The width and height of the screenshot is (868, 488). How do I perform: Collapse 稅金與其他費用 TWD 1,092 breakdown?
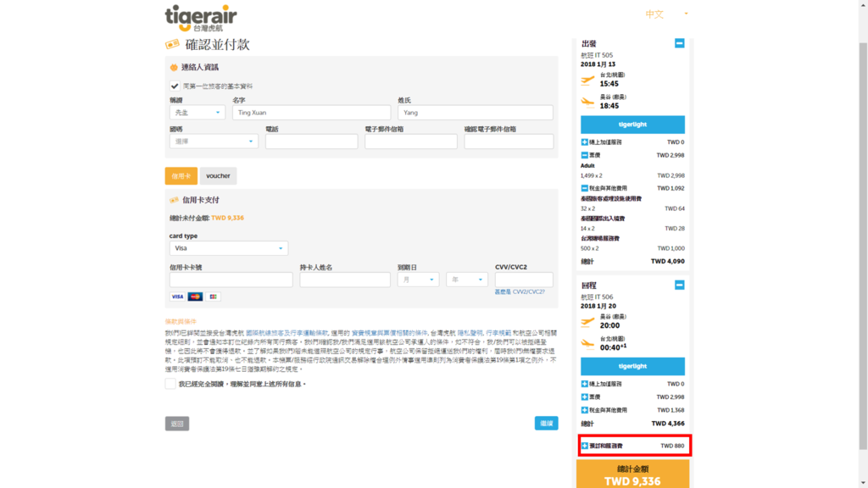click(585, 188)
